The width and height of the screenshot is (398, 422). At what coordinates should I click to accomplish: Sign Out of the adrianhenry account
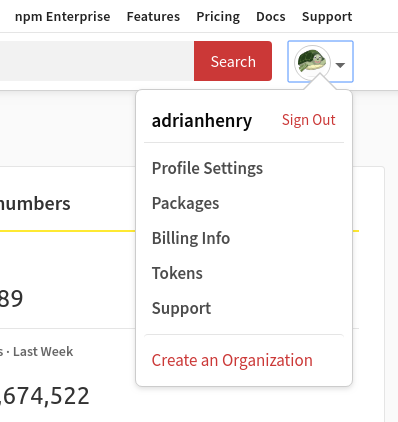(x=309, y=120)
